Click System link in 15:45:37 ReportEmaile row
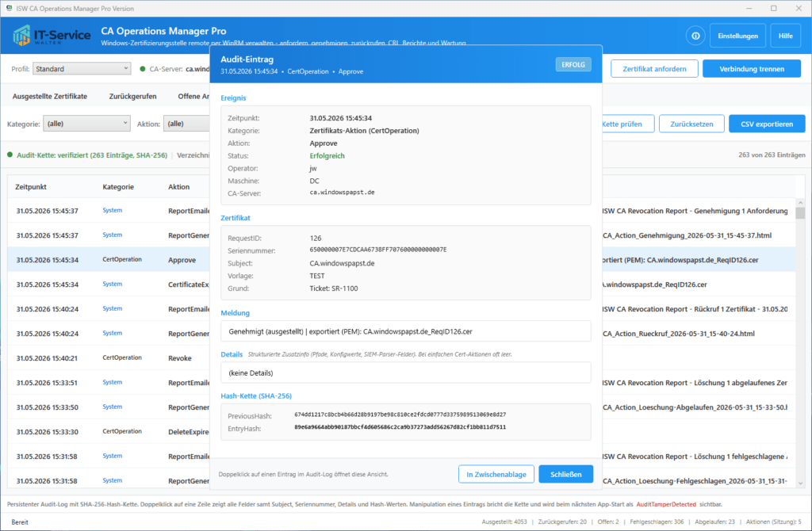The image size is (812, 531). (113, 210)
